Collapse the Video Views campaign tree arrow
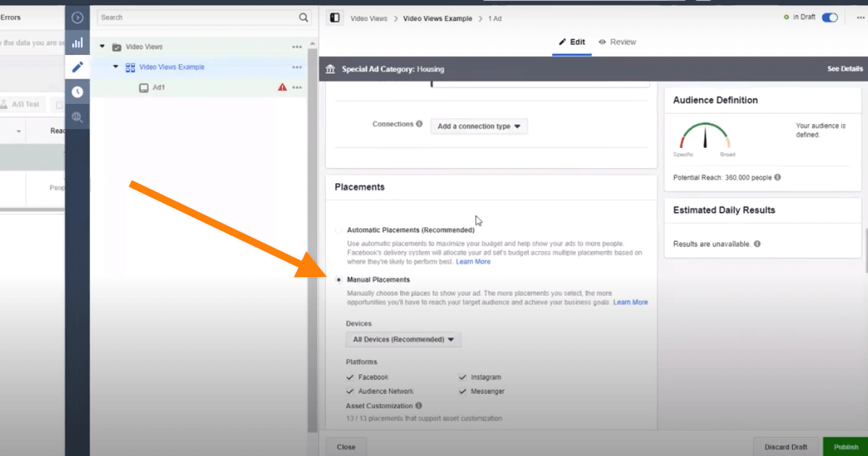The image size is (868, 456). (x=102, y=47)
